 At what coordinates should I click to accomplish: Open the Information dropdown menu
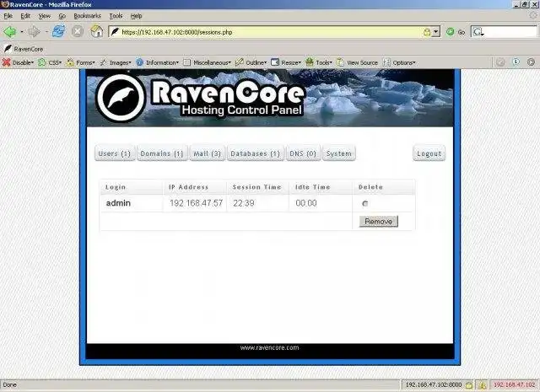[158, 62]
